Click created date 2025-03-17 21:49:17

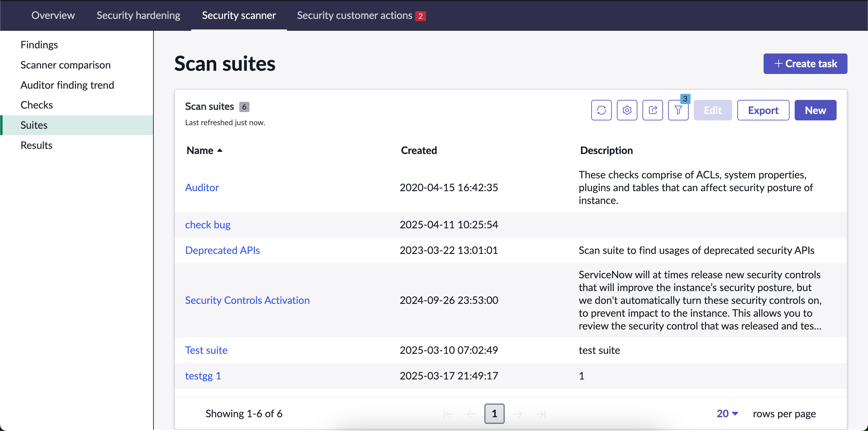tap(449, 376)
